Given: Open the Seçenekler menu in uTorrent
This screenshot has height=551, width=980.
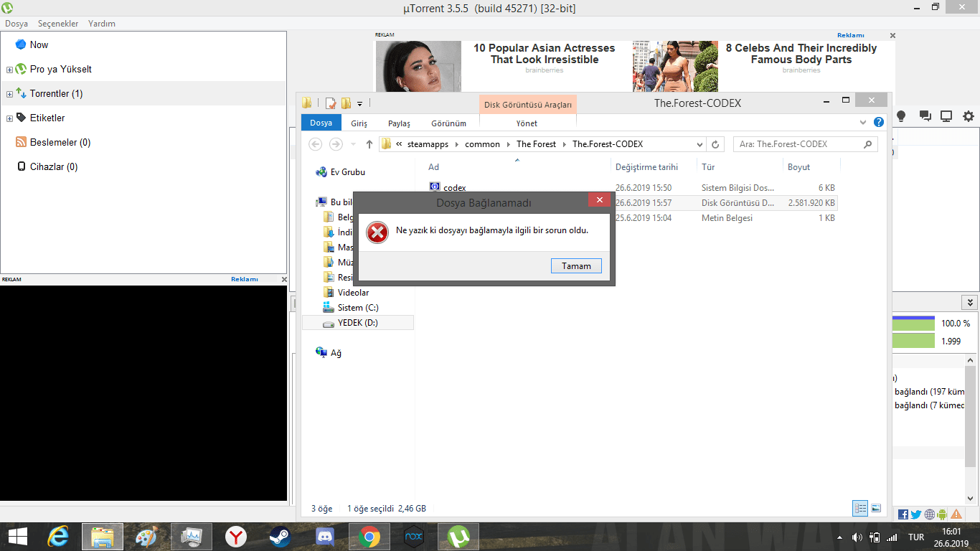Looking at the screenshot, I should [58, 24].
